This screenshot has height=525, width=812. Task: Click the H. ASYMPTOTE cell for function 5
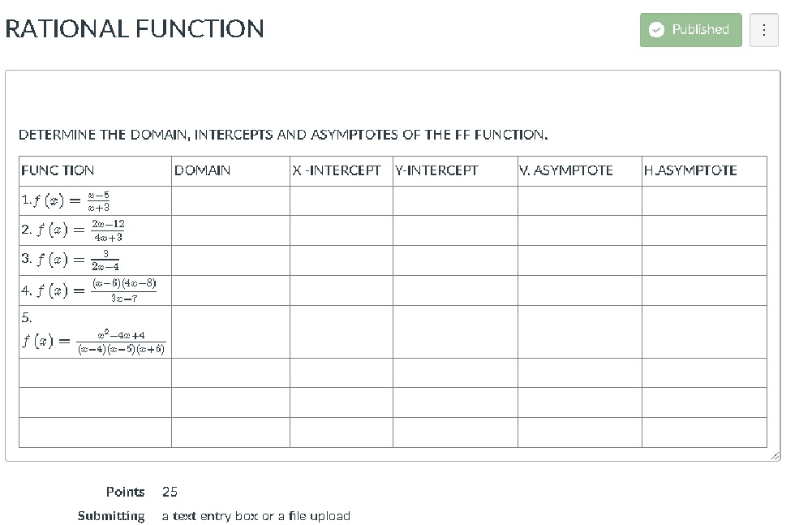click(x=702, y=333)
